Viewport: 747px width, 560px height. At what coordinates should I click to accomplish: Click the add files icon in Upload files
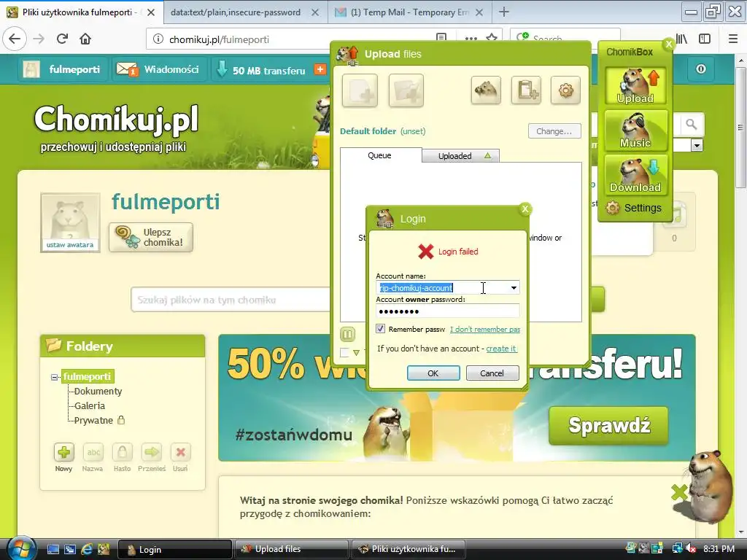pos(360,90)
